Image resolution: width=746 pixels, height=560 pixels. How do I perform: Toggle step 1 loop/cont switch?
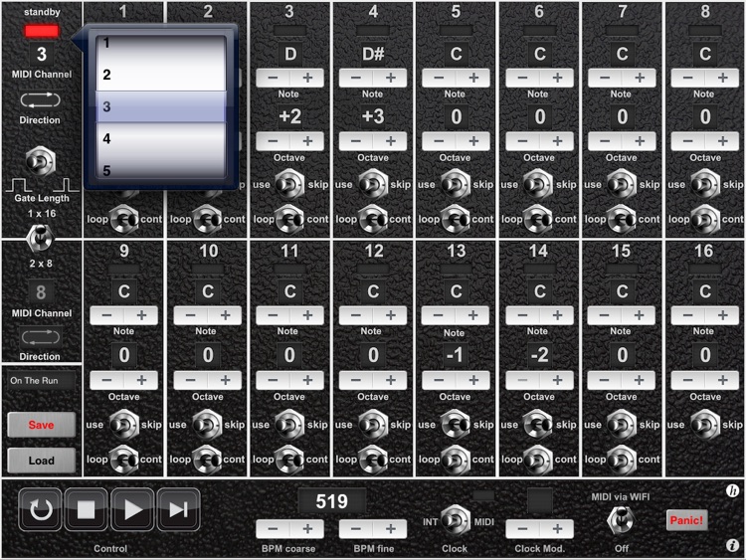tap(124, 219)
